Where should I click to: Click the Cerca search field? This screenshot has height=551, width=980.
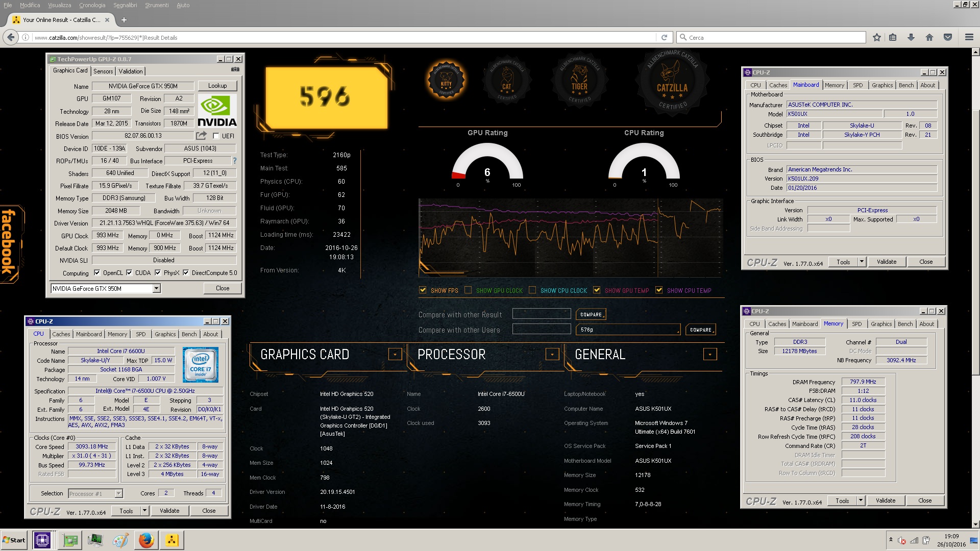click(x=772, y=37)
